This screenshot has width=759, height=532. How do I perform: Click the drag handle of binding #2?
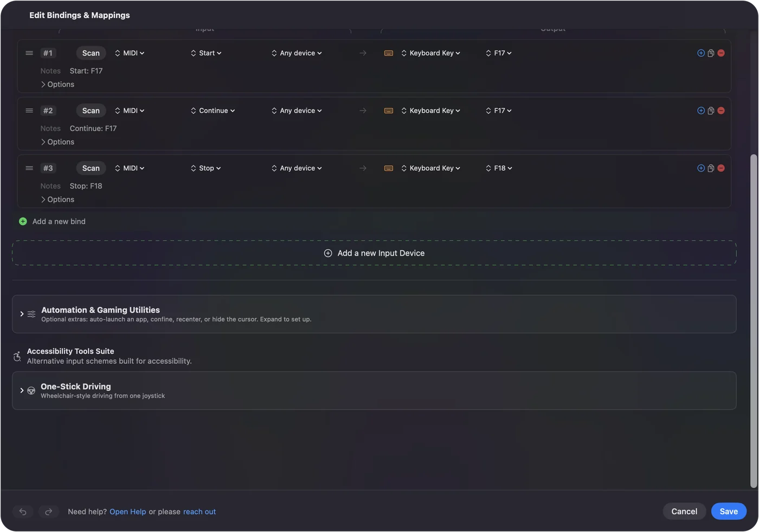(x=29, y=111)
